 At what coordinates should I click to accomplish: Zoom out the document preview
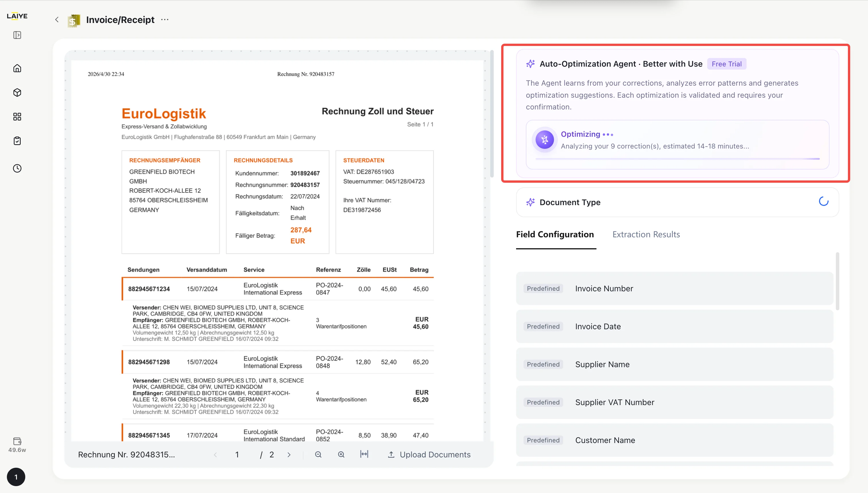click(318, 455)
